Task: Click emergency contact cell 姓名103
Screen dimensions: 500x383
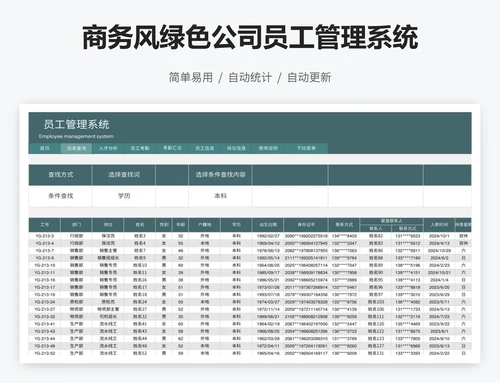Action: (x=376, y=302)
